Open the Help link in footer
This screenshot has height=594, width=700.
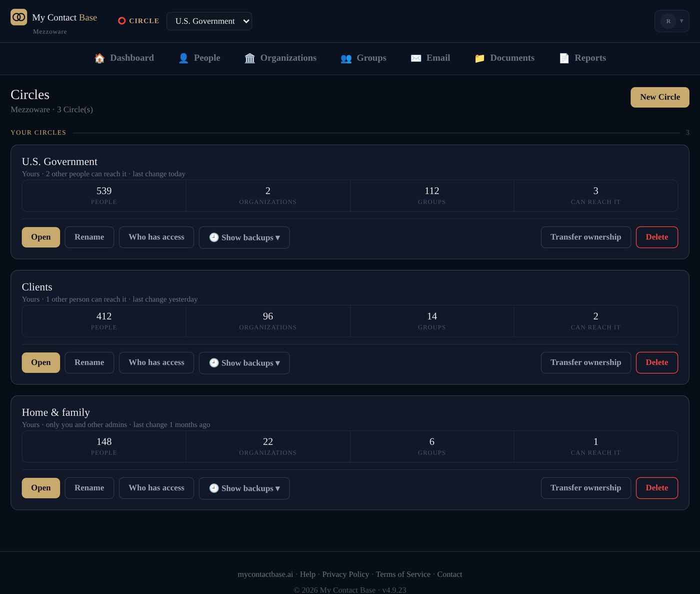307,574
